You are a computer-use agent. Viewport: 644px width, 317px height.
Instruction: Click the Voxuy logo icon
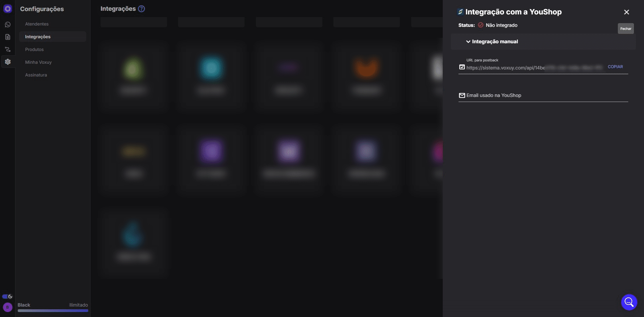8,9
